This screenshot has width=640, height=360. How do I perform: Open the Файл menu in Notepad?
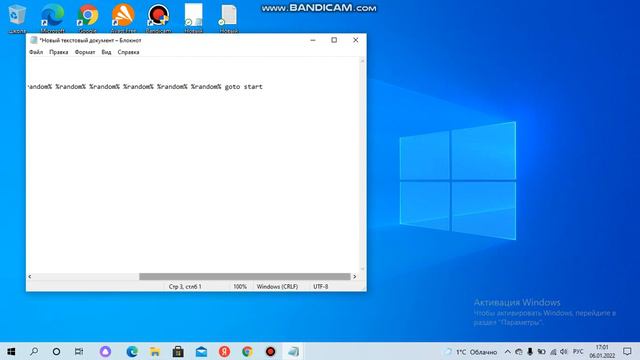click(36, 52)
